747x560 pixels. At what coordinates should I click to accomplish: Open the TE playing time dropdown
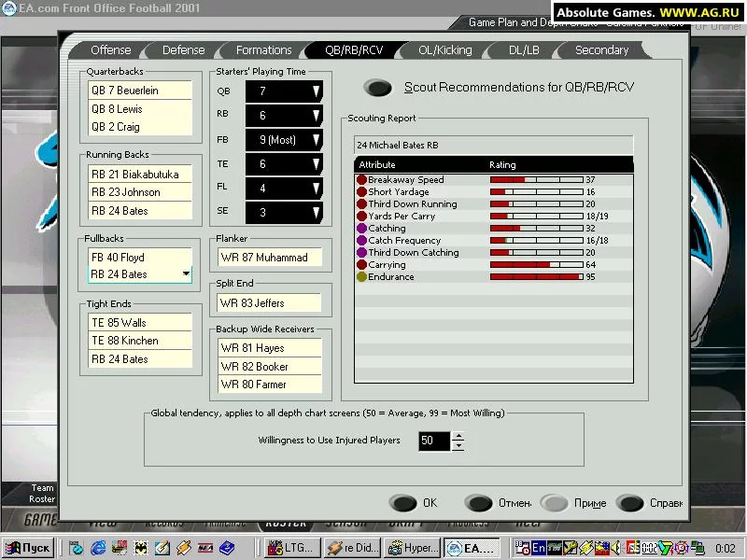coord(284,164)
